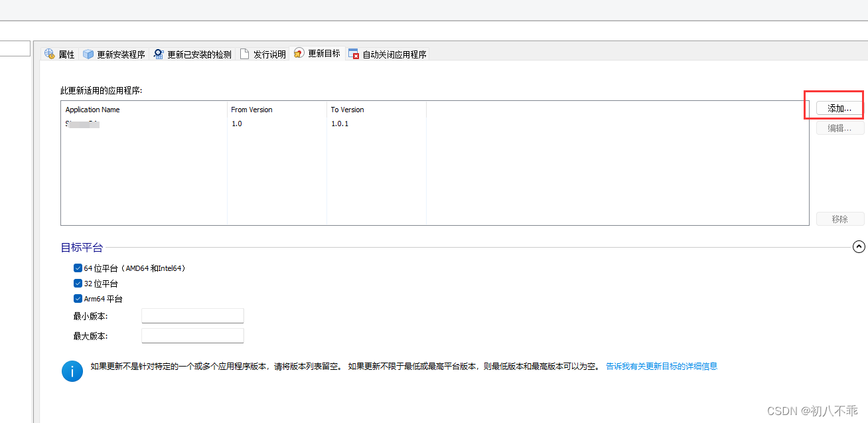Click the 最小版本 input field

point(192,316)
